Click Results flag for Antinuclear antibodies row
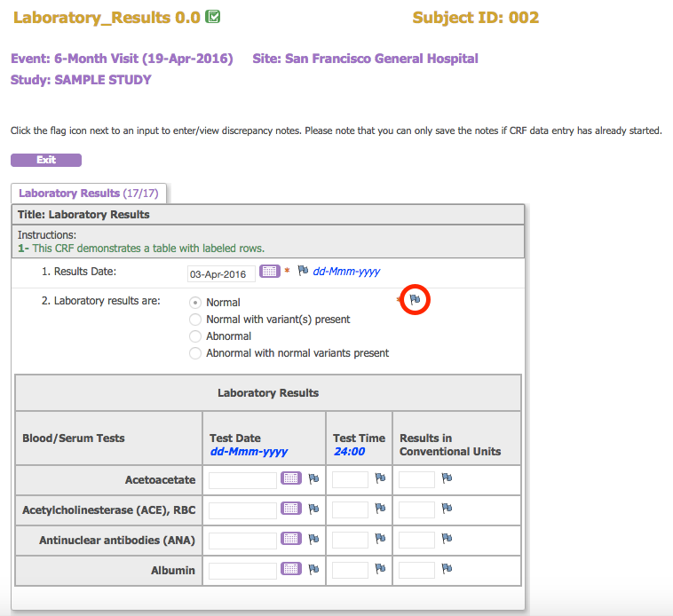Image resolution: width=673 pixels, height=616 pixels. pyautogui.click(x=447, y=539)
